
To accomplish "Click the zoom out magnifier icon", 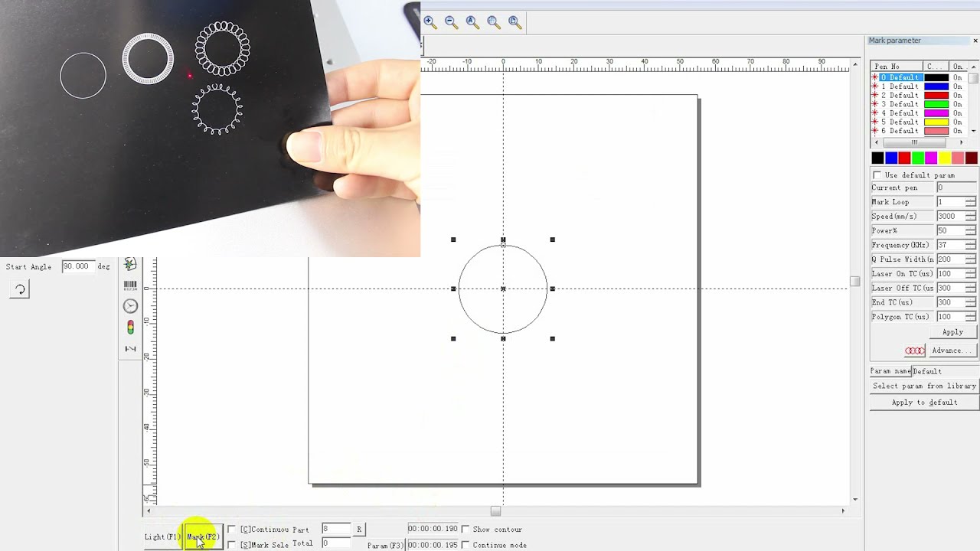I will [x=451, y=22].
